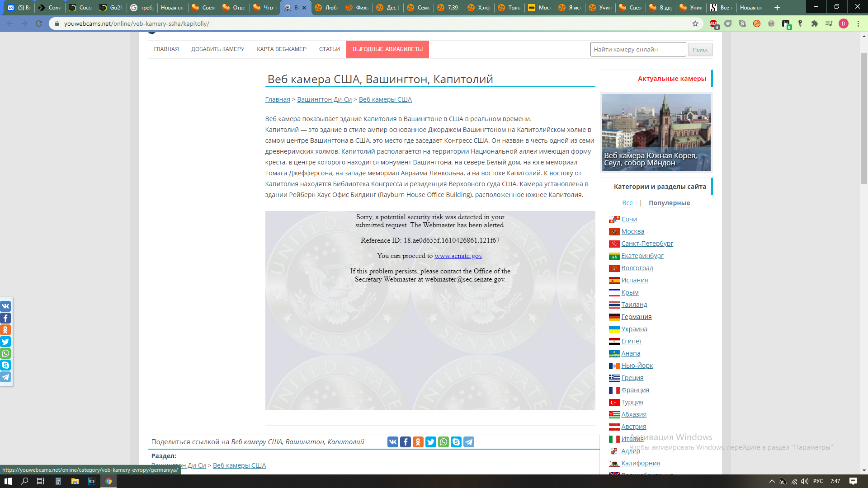Screen dimensions: 868x488
Task: Bookmark this page with the star icon
Action: [695, 23]
